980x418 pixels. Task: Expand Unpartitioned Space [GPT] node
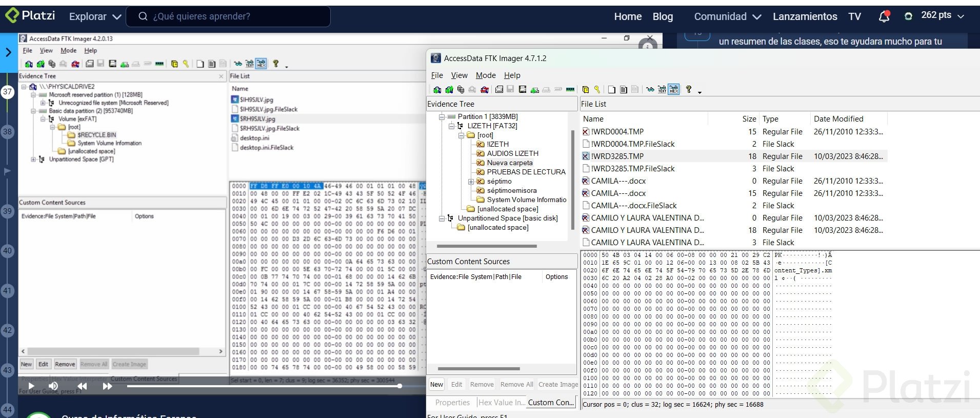33,160
